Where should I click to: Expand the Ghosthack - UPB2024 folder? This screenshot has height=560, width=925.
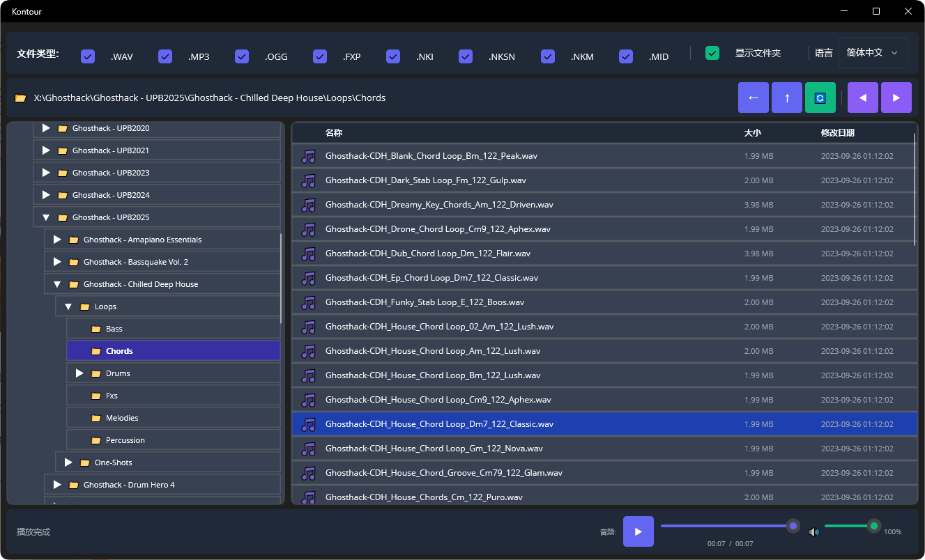46,195
